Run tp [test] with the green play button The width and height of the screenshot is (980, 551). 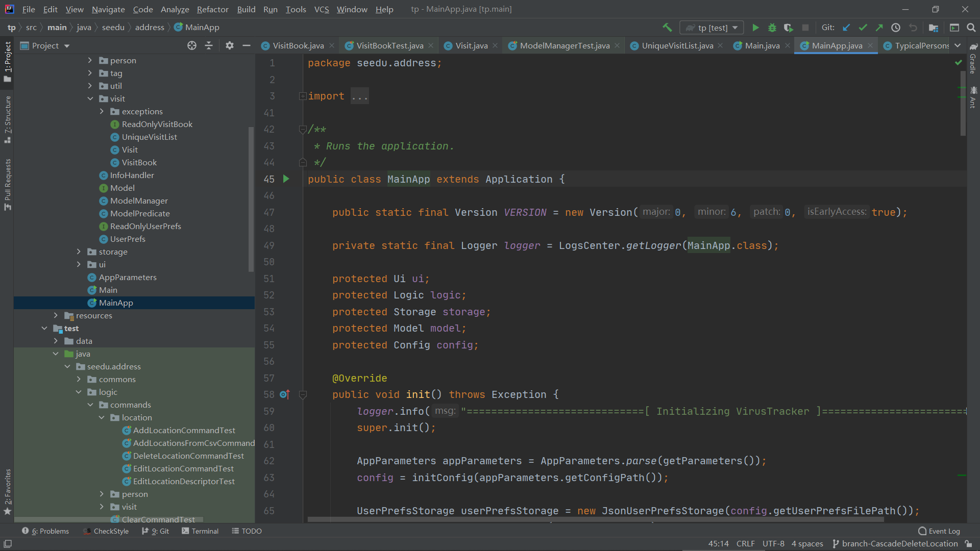tap(755, 28)
